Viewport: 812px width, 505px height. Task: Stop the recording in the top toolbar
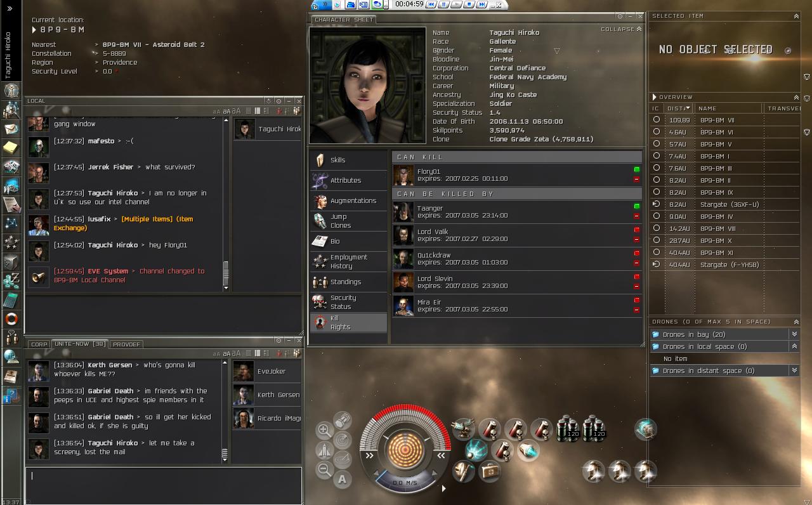coord(469,4)
